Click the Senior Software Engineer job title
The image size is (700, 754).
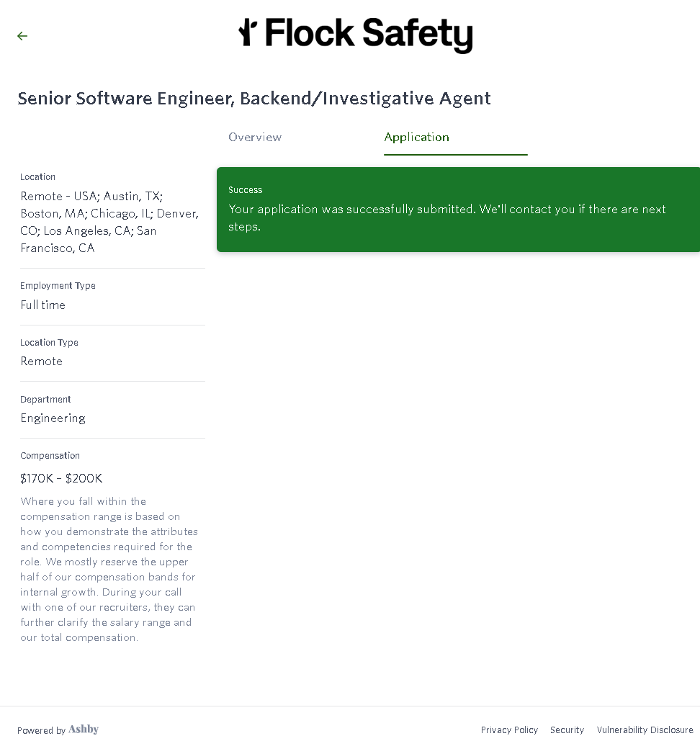click(254, 98)
